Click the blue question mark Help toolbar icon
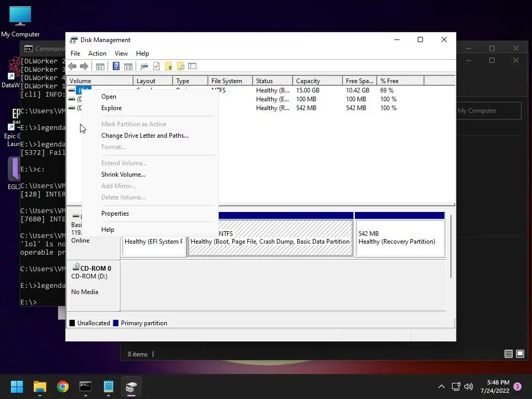 (x=116, y=66)
